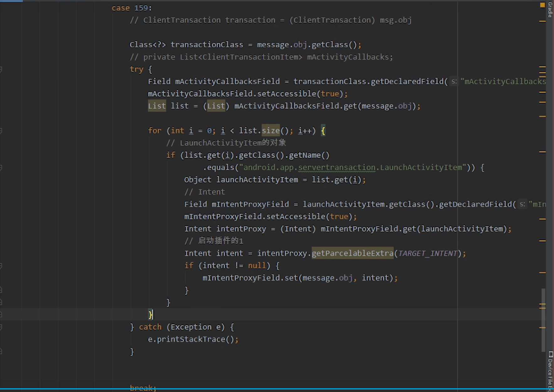This screenshot has width=554, height=392.
Task: Click 'e.printStackTrace();'
Action: [193, 339]
